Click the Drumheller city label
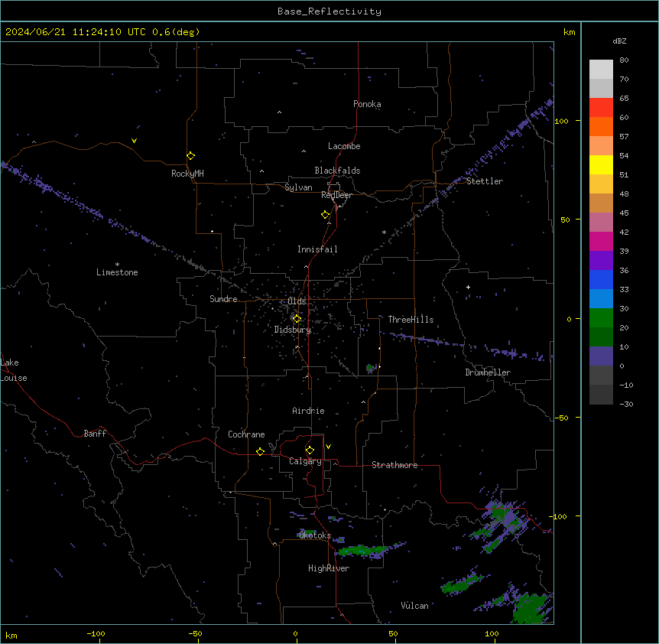The width and height of the screenshot is (659, 644). (x=488, y=372)
